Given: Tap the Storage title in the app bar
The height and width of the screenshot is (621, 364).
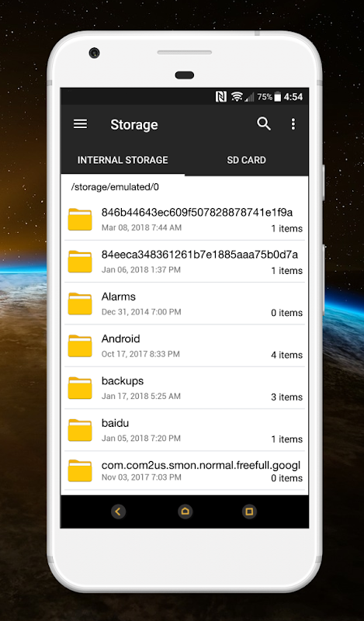Looking at the screenshot, I should pos(133,124).
